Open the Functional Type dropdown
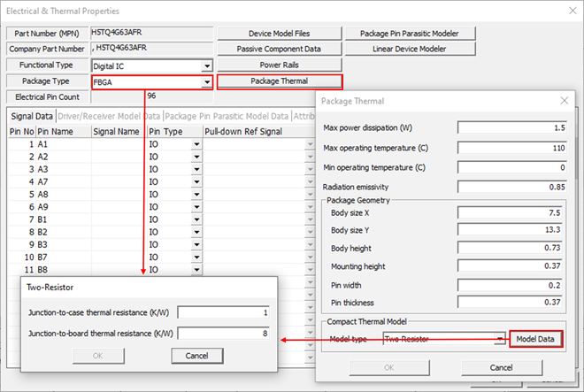The image size is (584, 392). click(x=206, y=65)
